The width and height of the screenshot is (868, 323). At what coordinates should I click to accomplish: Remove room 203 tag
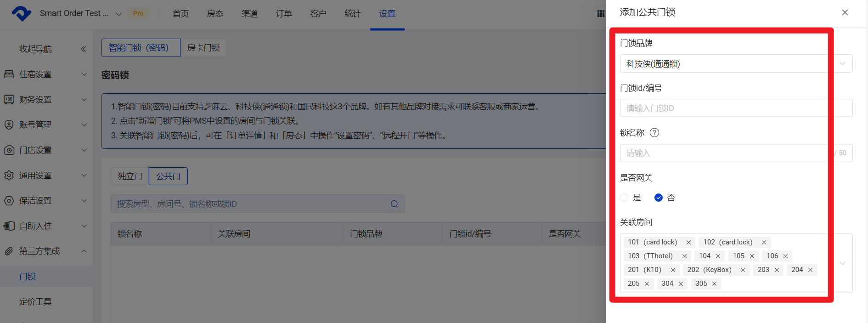click(777, 270)
